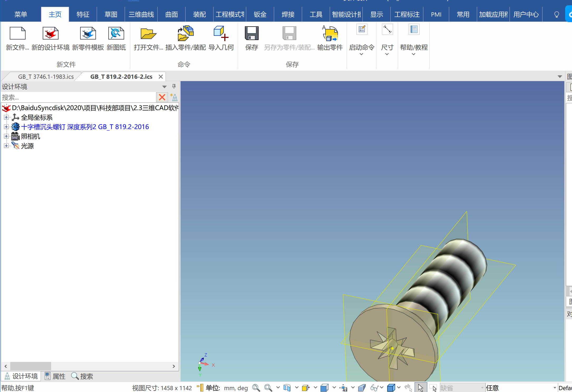Image resolution: width=572 pixels, height=392 pixels.
Task: Click the 输出零件 export icon
Action: coord(330,33)
